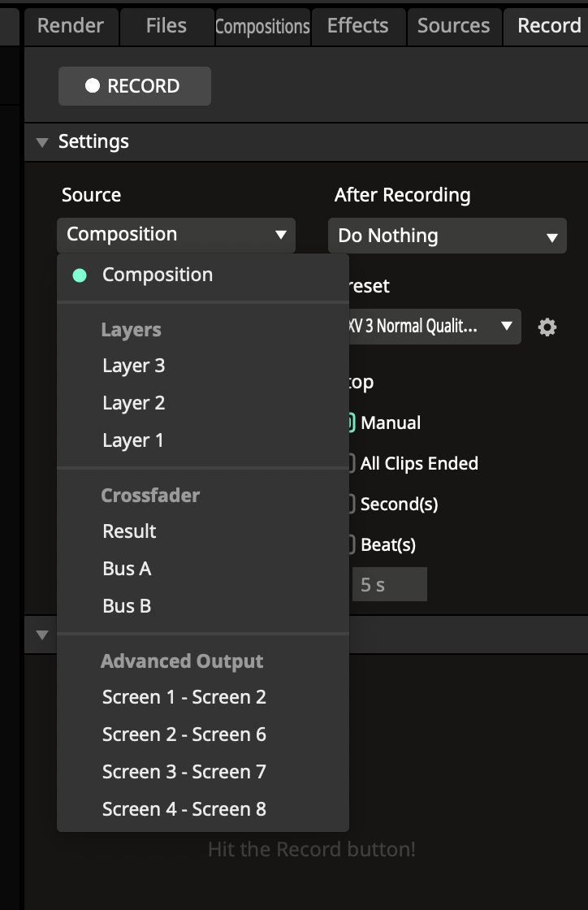The image size is (588, 910).
Task: Choose Bus A from the Crossfader group
Action: [x=127, y=569]
